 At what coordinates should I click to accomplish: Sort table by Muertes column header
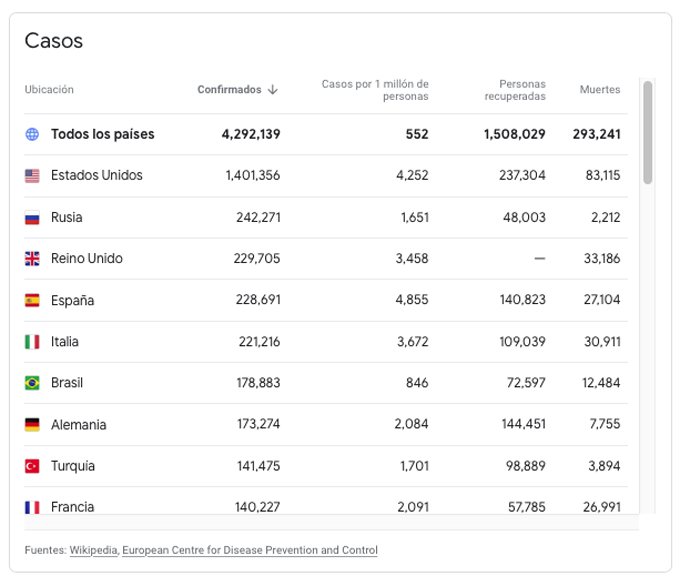600,90
